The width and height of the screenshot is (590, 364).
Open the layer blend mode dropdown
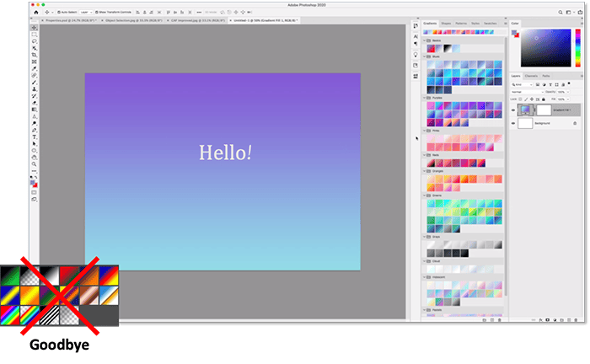[527, 90]
